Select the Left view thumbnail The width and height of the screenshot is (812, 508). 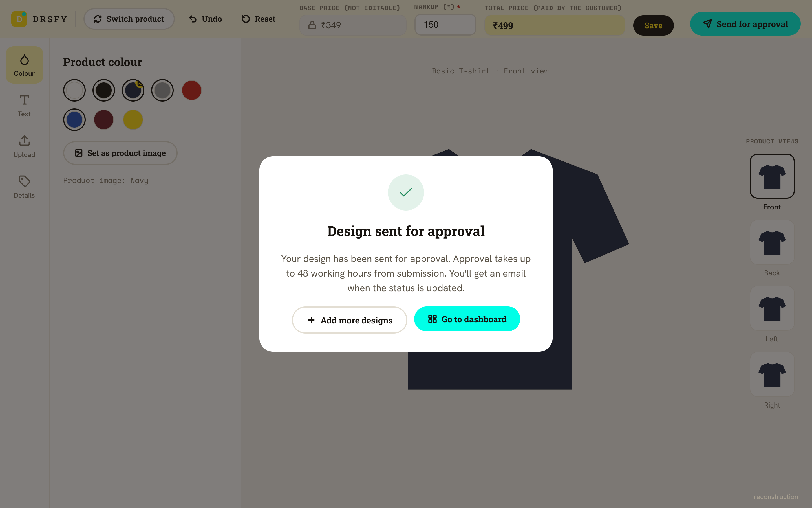point(772,308)
